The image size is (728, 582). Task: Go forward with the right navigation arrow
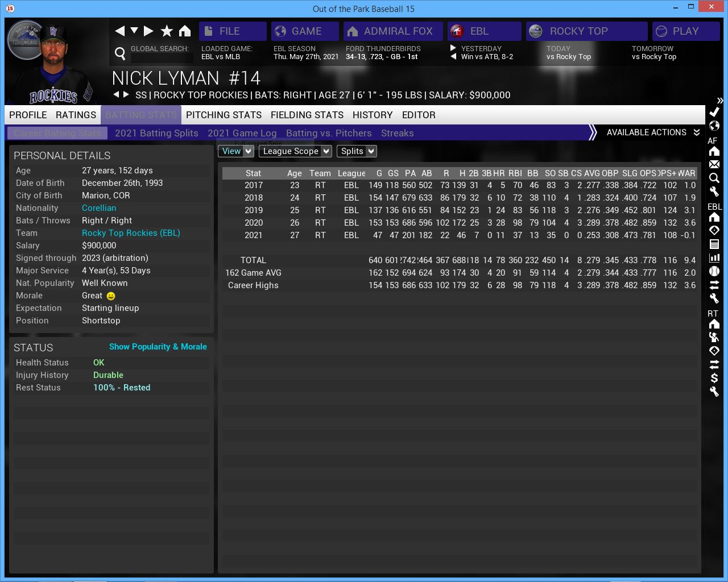pyautogui.click(x=148, y=31)
